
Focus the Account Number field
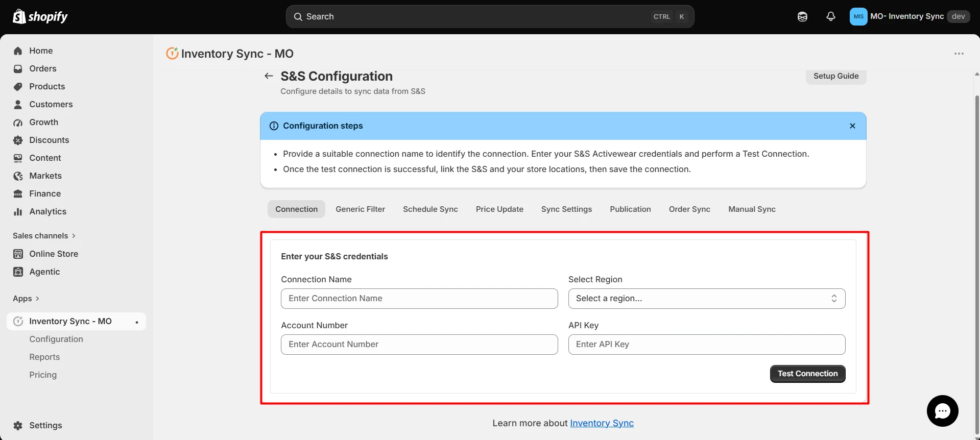click(419, 345)
